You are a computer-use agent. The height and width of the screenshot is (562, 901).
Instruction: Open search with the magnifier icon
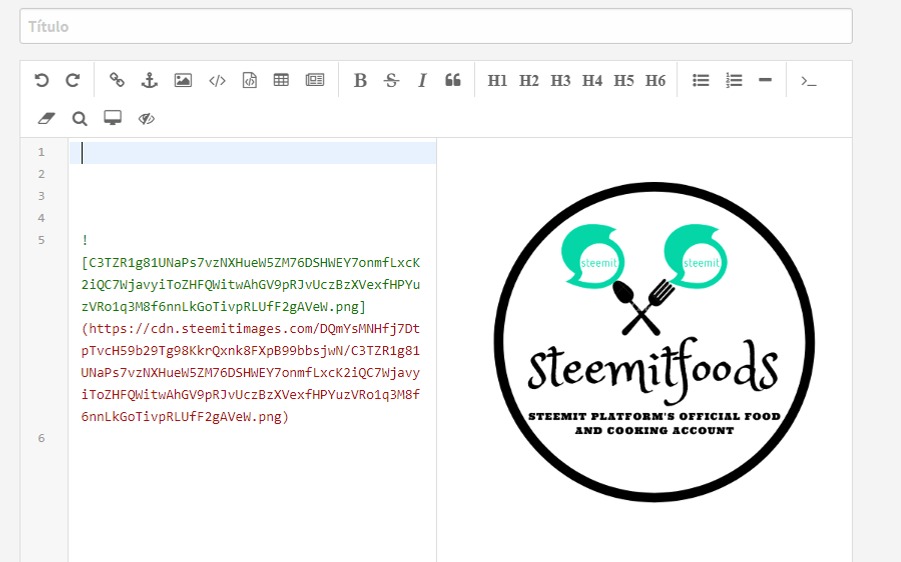79,118
